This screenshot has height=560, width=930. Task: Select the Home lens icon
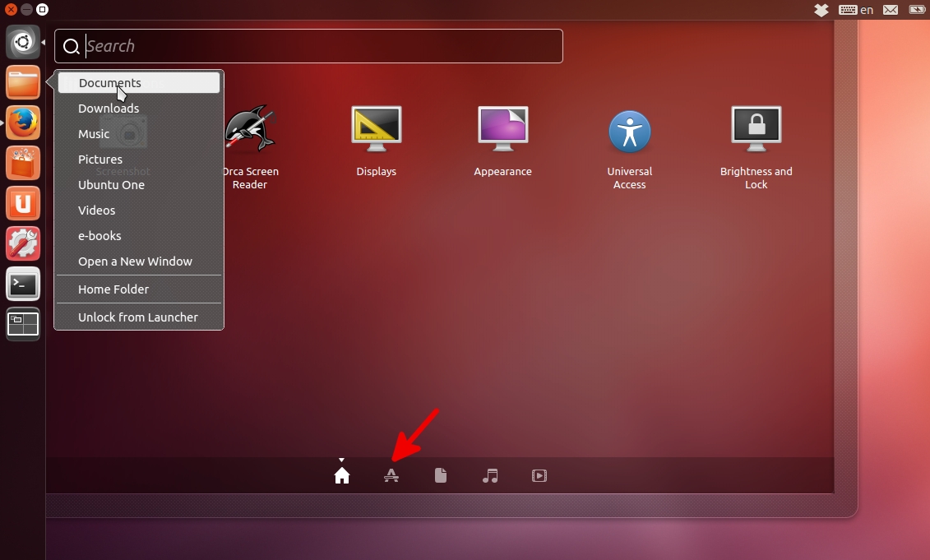click(x=342, y=475)
